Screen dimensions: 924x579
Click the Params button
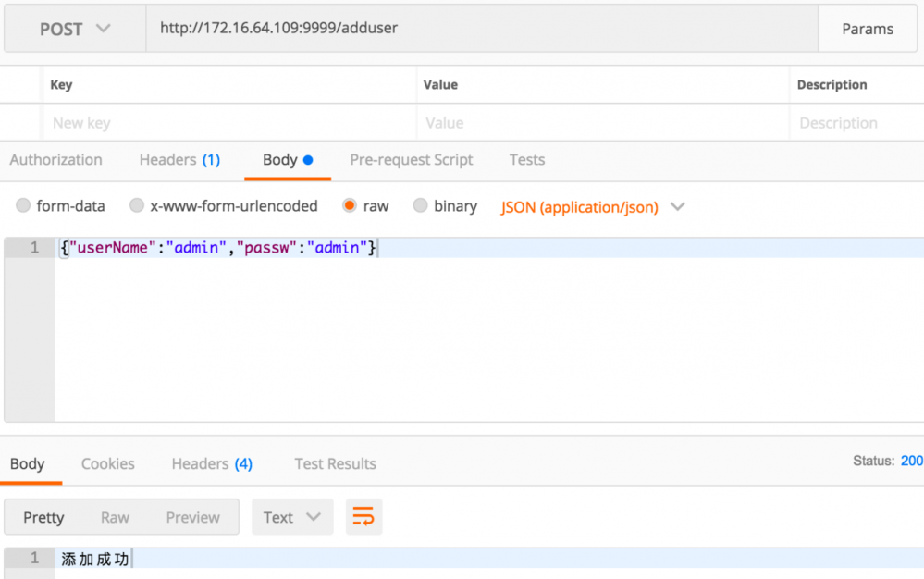[868, 28]
